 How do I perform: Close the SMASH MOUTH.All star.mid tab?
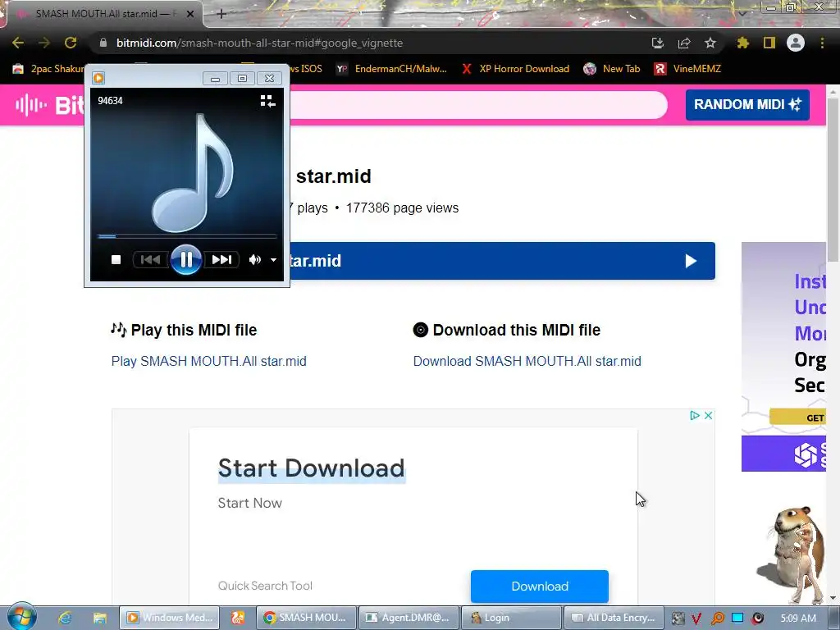[x=190, y=14]
